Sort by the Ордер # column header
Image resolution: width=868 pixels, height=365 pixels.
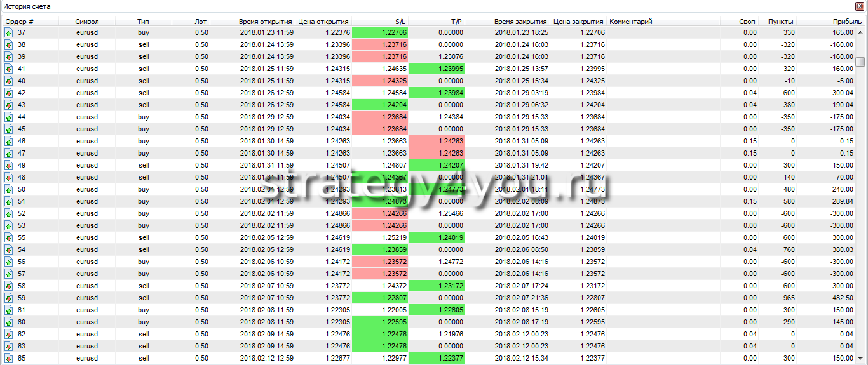coord(19,22)
